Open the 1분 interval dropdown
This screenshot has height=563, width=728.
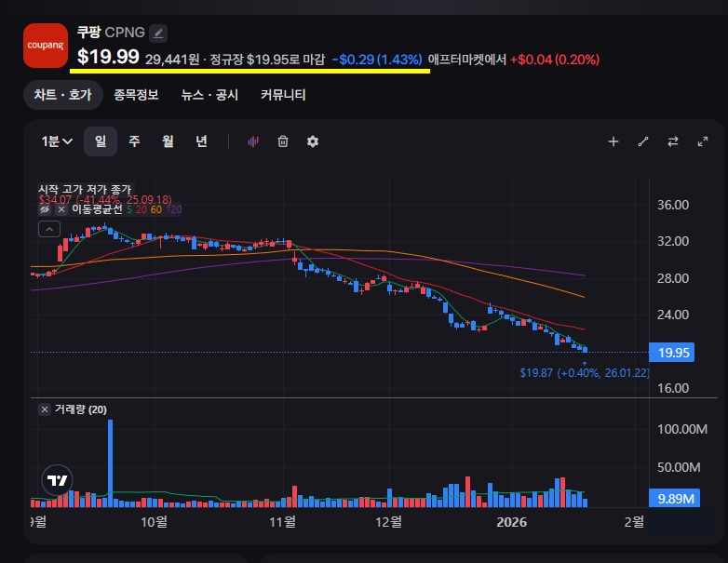click(57, 141)
